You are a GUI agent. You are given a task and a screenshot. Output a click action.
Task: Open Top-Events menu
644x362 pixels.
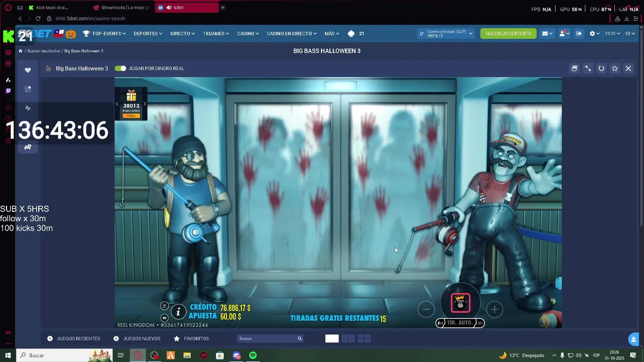(104, 34)
